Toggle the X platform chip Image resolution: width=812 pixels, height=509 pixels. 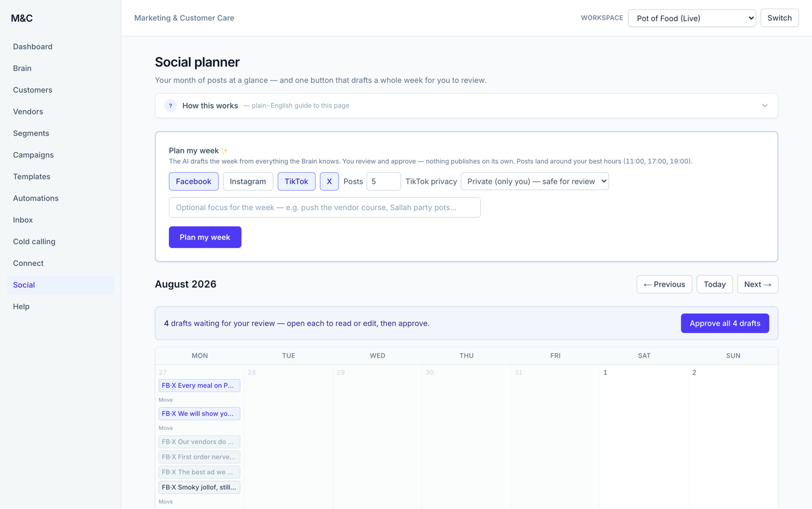coord(329,181)
